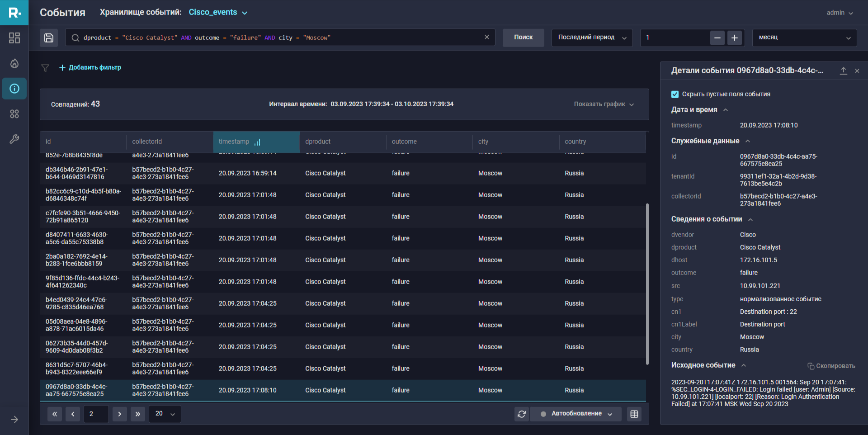Click the Добавить фильтр link
The height and width of the screenshot is (435, 868).
point(90,68)
